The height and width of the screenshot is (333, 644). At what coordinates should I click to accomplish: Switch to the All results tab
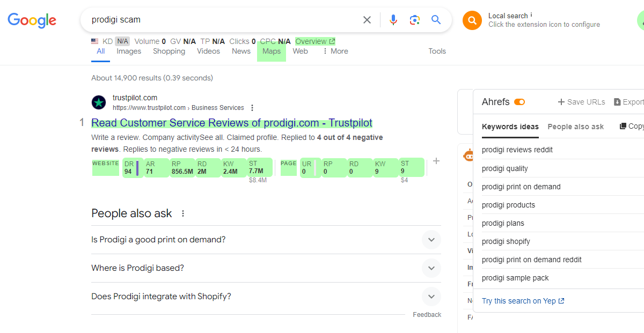pos(101,51)
